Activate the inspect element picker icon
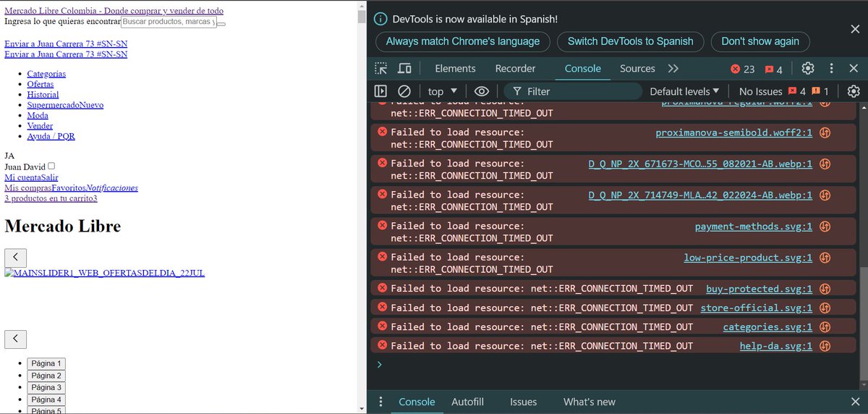868x414 pixels. 380,69
